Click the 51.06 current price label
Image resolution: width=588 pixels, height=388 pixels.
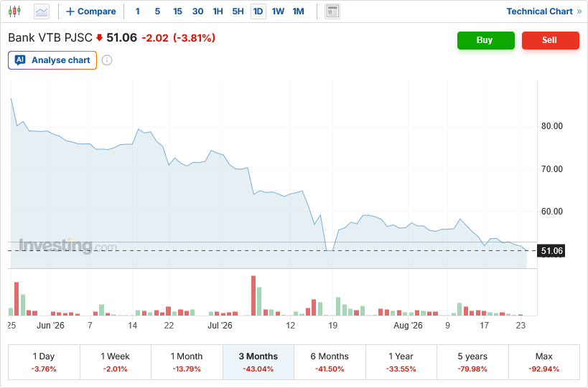point(122,38)
